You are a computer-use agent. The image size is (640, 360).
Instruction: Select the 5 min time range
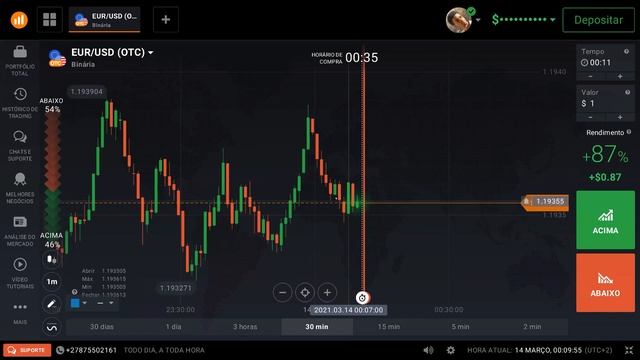click(x=460, y=327)
